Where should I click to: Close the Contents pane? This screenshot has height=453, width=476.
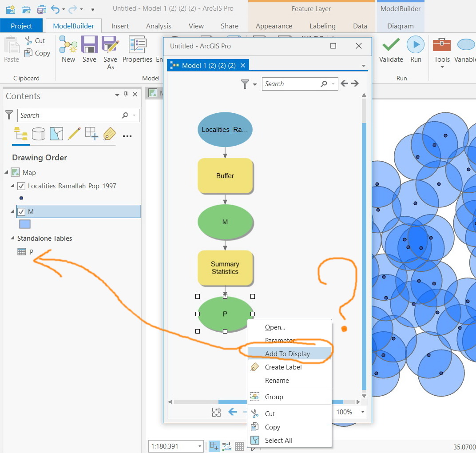click(135, 94)
